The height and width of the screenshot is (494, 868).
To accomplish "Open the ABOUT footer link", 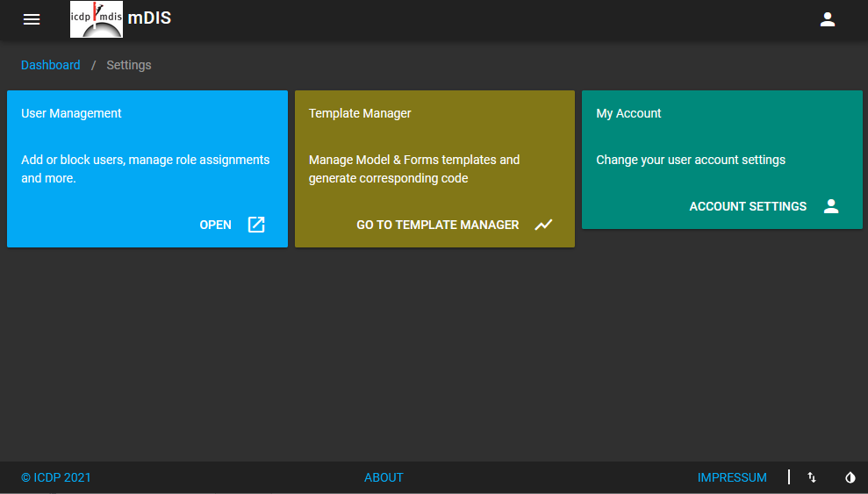I will coord(384,477).
